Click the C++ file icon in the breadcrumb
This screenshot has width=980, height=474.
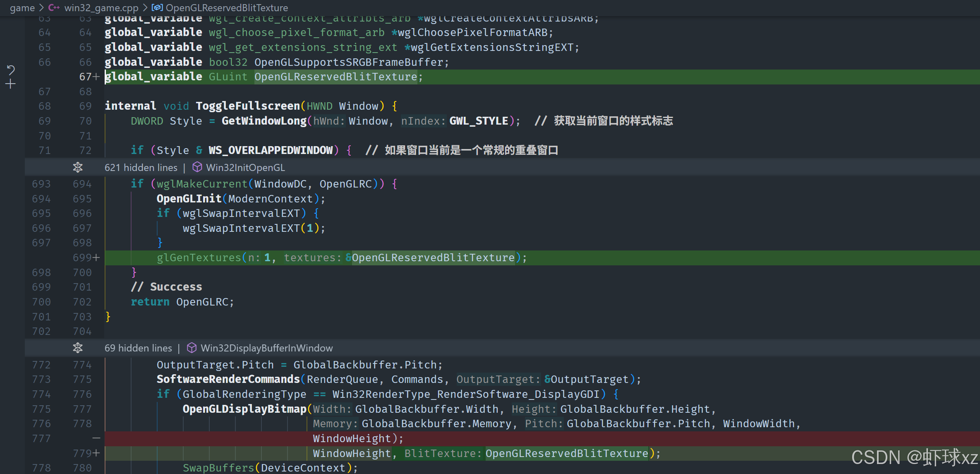click(x=54, y=8)
